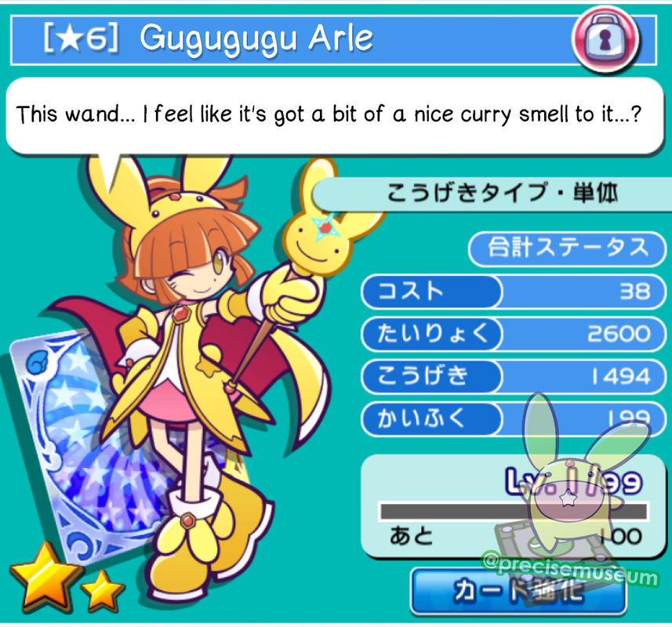Toggle the pink card lock icon

pyautogui.click(x=605, y=39)
